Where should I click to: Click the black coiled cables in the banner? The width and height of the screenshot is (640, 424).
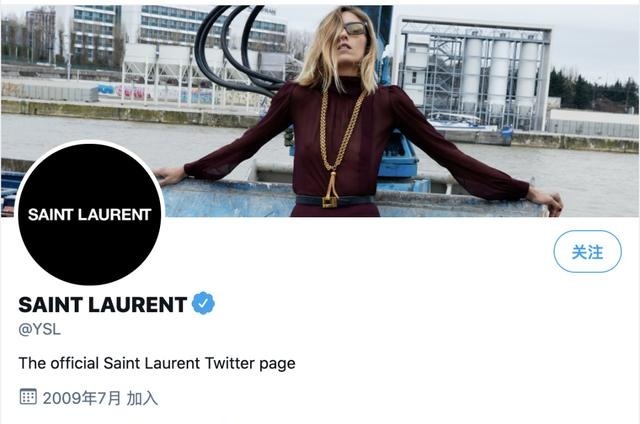236,51
